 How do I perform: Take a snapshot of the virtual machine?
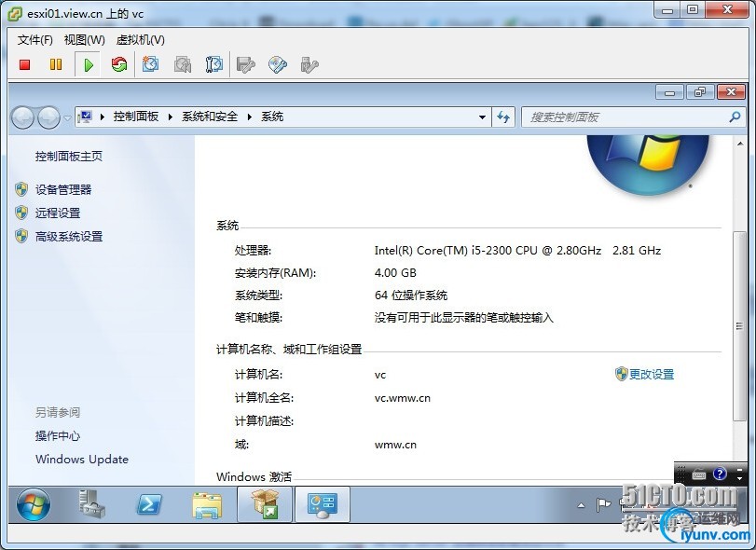click(150, 64)
